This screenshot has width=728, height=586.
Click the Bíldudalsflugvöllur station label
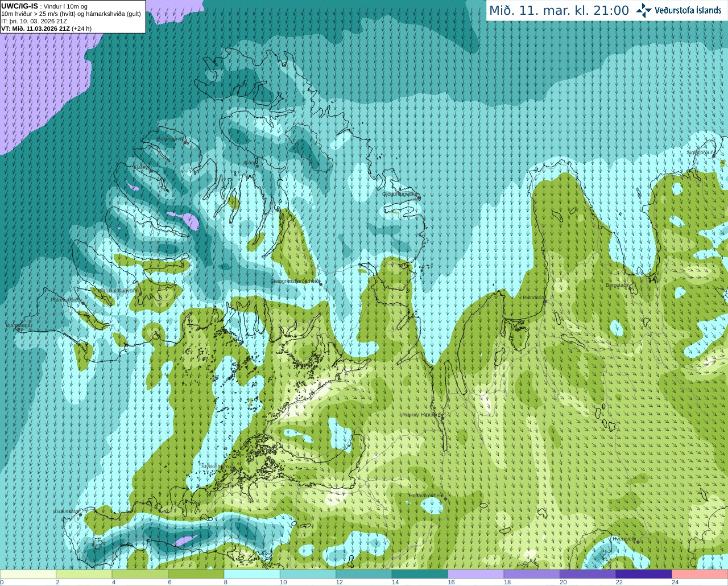(118, 290)
